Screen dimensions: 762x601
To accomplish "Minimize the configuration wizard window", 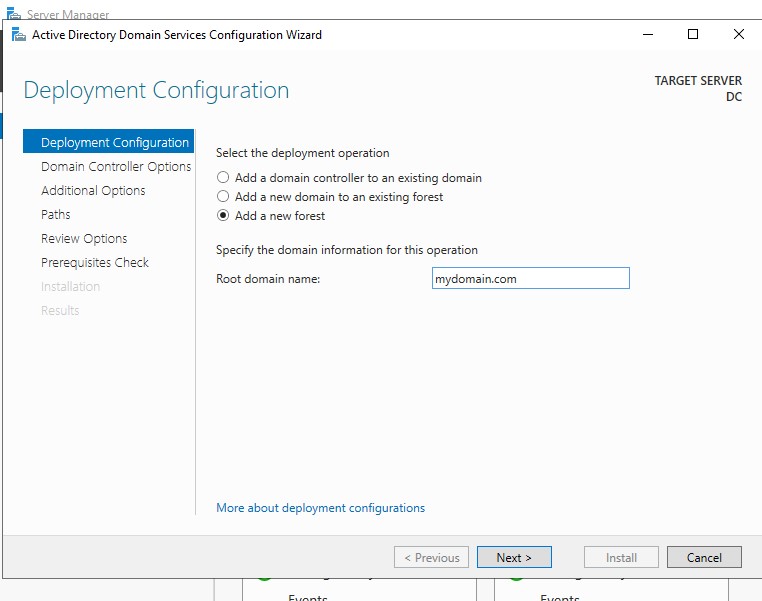I will [648, 34].
